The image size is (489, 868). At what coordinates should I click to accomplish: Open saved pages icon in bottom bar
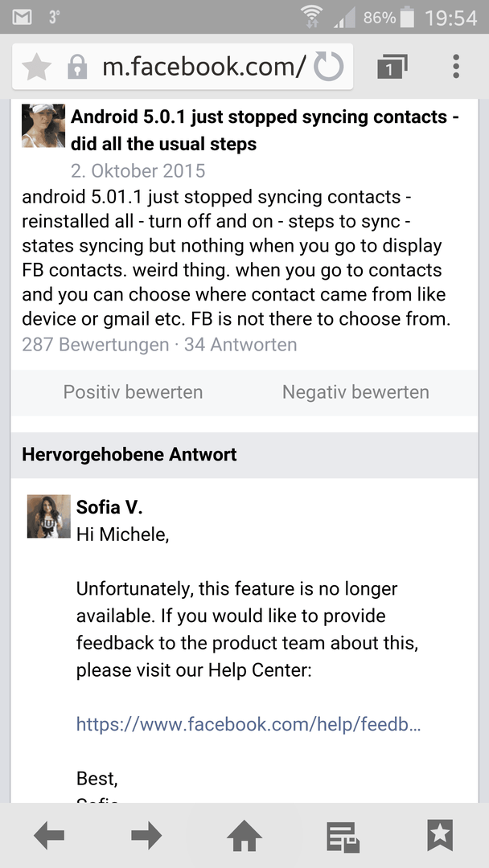coord(343,837)
